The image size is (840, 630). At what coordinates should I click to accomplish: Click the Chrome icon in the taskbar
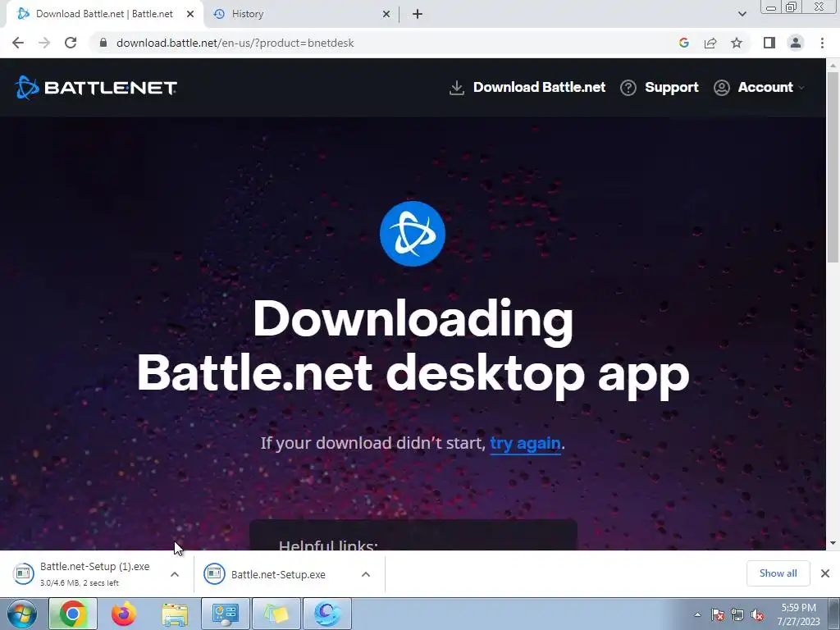tap(73, 614)
